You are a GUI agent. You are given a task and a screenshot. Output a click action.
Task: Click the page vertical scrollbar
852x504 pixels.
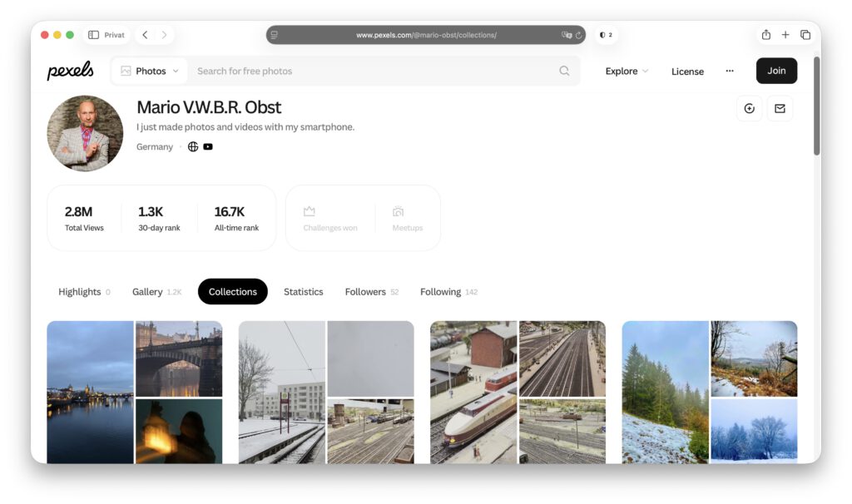click(x=817, y=106)
